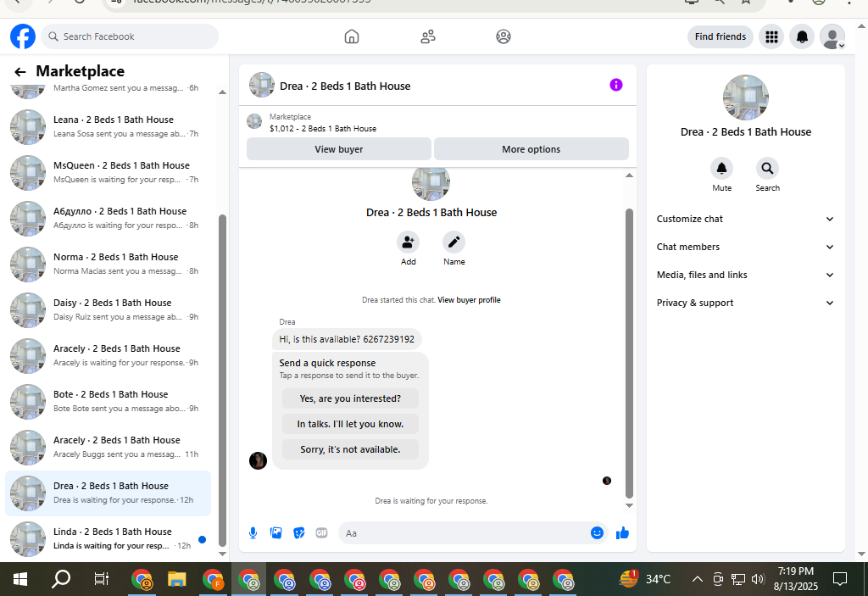This screenshot has width=868, height=596.
Task: Open Абдулло 2 Beds 1 Bath House chat
Action: [108, 218]
